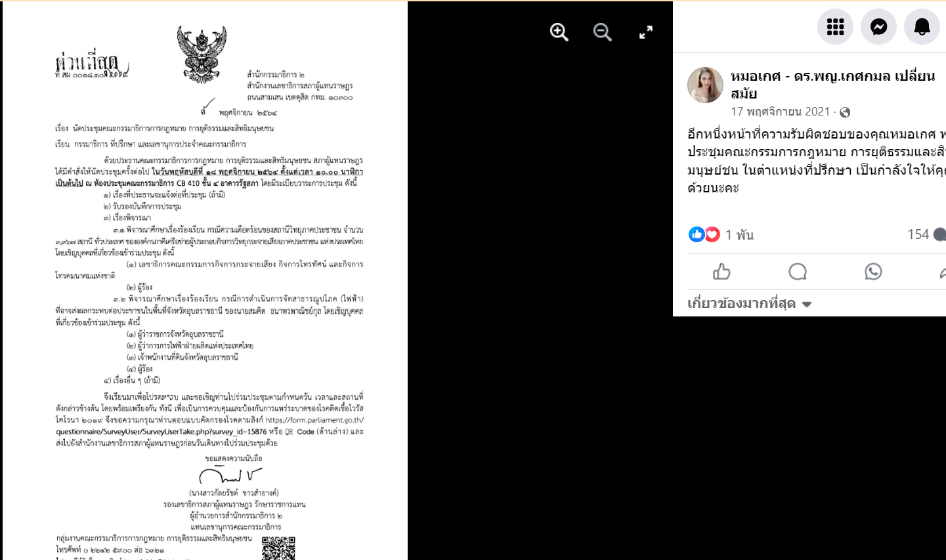Viewport: 946px width, 560px height.
Task: Click the public audience globe icon
Action: [x=845, y=112]
